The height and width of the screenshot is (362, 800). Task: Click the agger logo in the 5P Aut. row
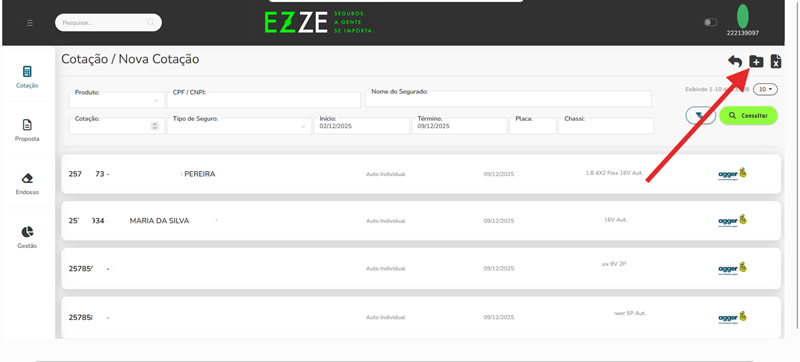click(732, 317)
